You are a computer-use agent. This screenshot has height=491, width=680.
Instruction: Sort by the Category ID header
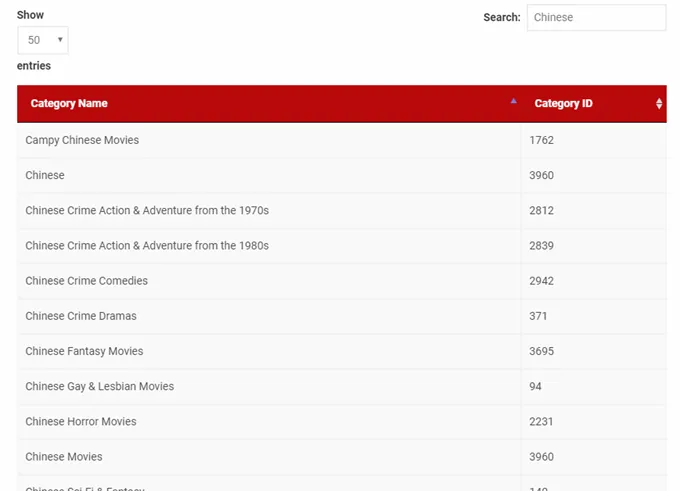tap(564, 104)
